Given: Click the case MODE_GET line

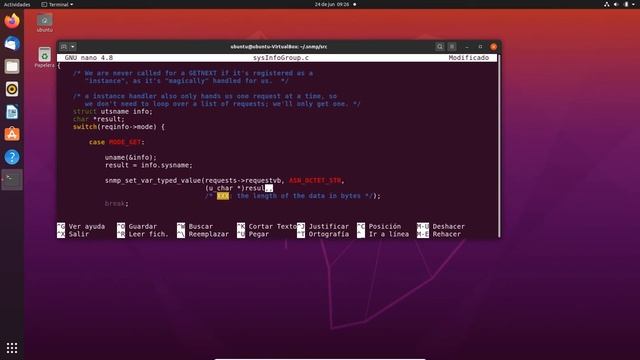Looking at the screenshot, I should pos(117,142).
